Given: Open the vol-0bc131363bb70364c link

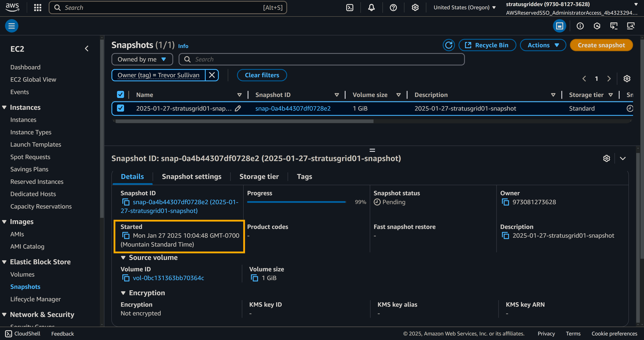Looking at the screenshot, I should tap(168, 278).
